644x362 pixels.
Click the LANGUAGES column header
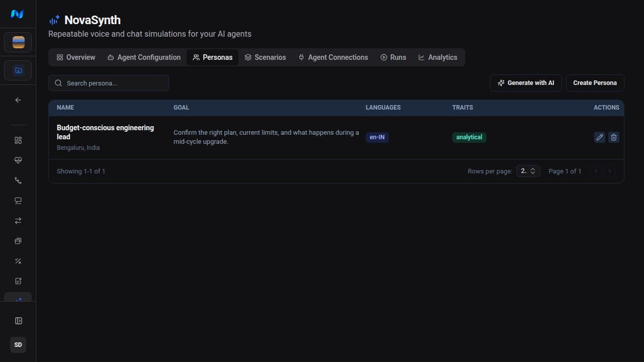tap(383, 108)
